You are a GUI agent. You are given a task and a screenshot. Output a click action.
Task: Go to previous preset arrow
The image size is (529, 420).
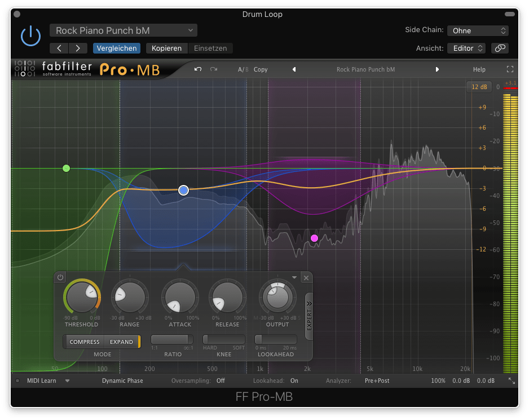coord(294,69)
